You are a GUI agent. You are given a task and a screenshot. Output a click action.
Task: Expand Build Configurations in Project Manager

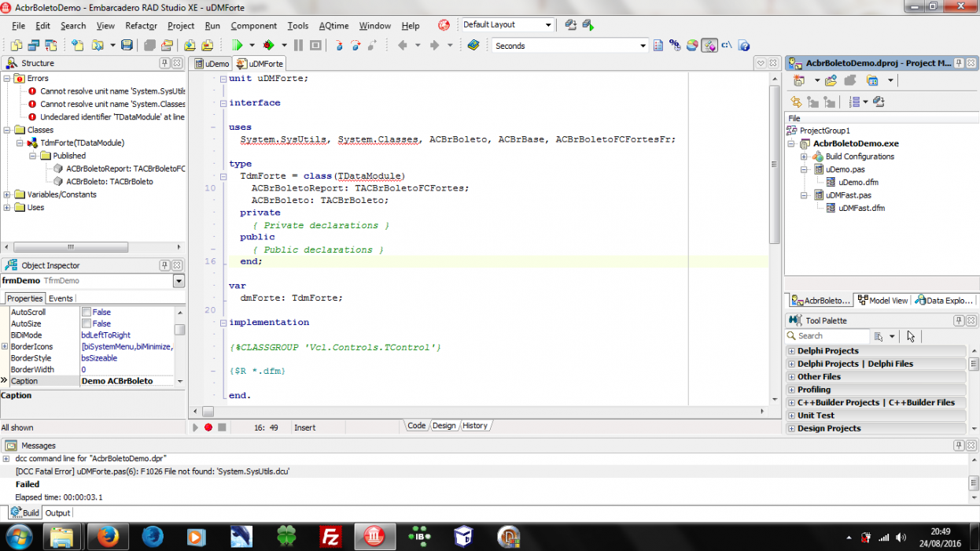point(804,156)
